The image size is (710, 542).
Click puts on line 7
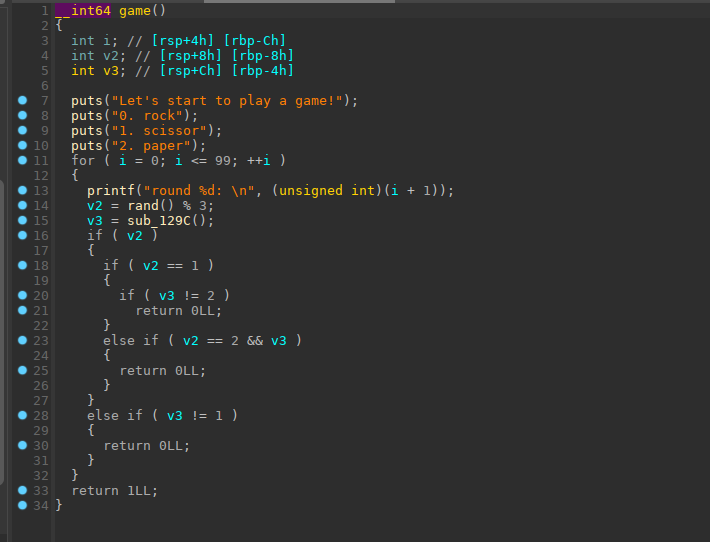[87, 101]
